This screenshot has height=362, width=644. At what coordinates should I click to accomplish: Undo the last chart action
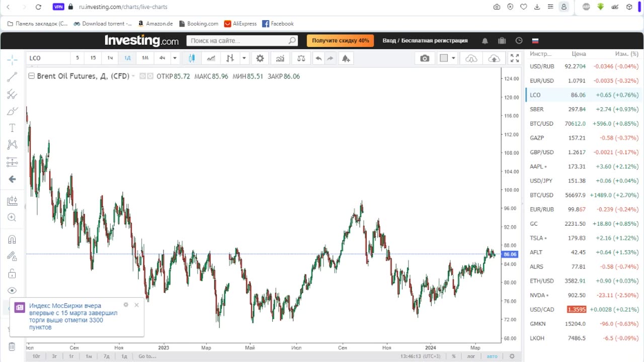click(318, 58)
